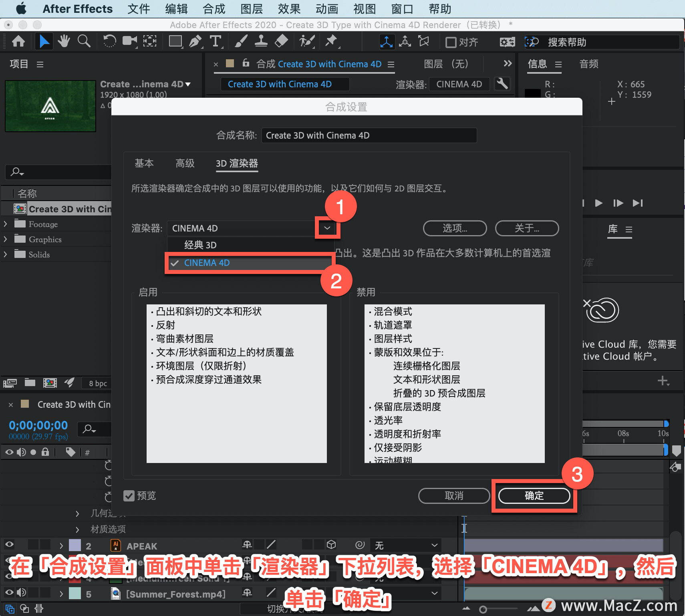
Task: Expand the 材质选项 material options group
Action: point(77,529)
